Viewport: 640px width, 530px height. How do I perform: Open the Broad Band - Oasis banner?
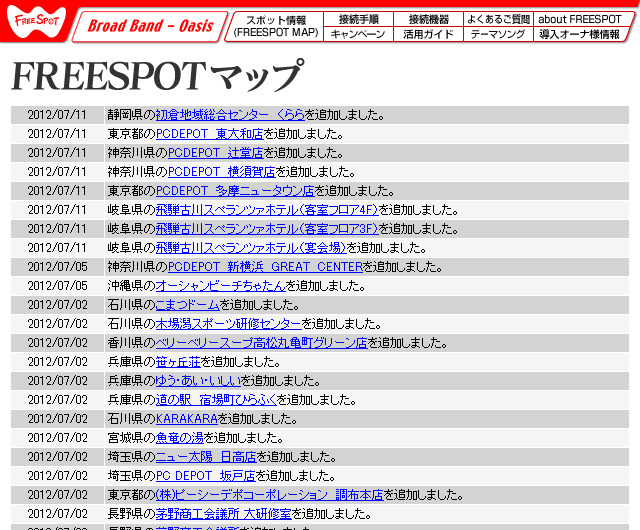pyautogui.click(x=150, y=27)
